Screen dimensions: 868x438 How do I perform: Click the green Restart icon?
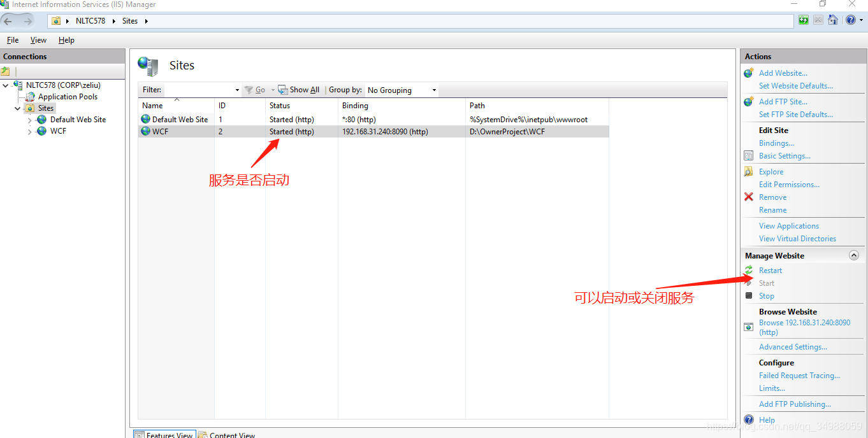pyautogui.click(x=749, y=271)
